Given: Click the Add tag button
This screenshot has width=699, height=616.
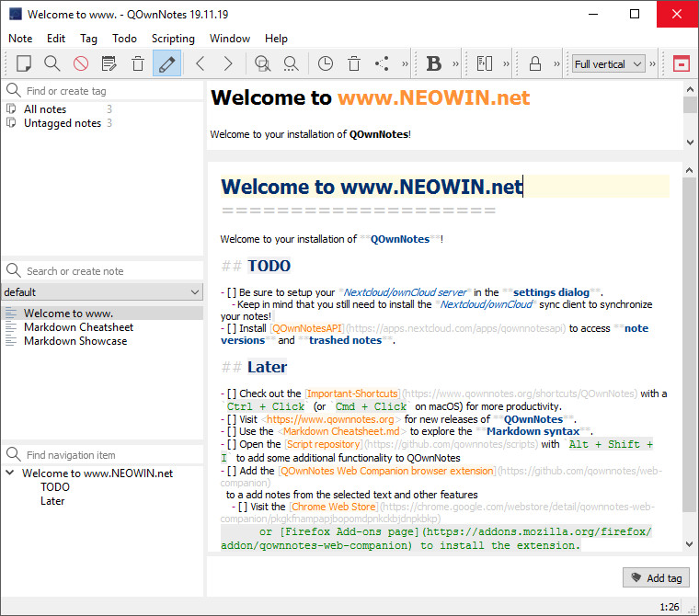Looking at the screenshot, I should click(x=656, y=577).
